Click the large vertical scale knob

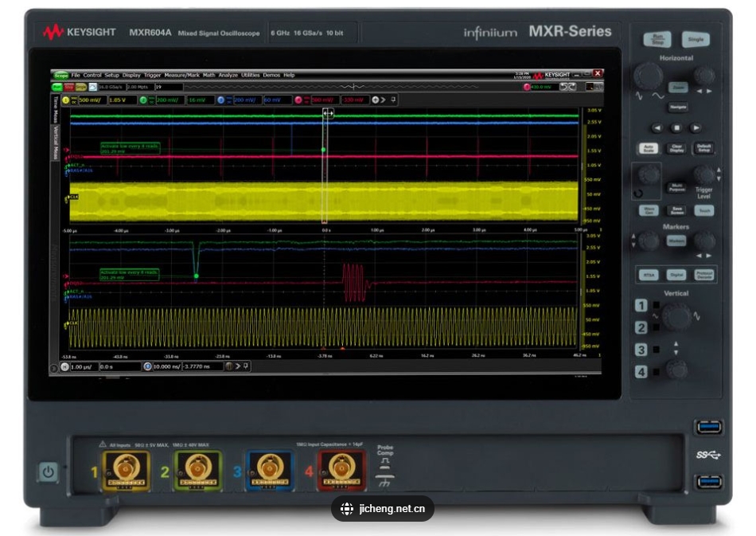pos(676,316)
